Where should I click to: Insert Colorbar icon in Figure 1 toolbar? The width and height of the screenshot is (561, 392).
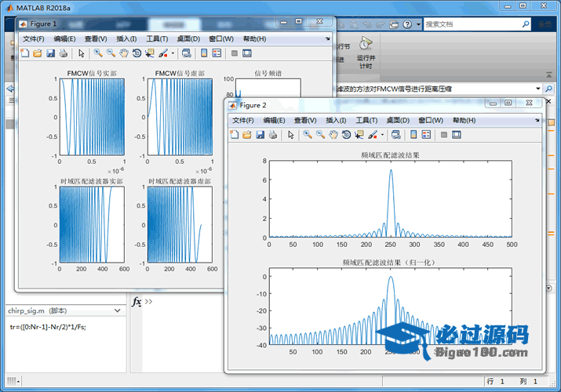[204, 53]
